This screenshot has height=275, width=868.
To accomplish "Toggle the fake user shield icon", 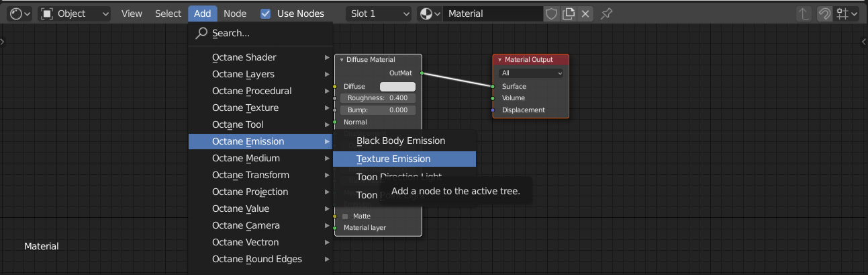I will [x=551, y=13].
